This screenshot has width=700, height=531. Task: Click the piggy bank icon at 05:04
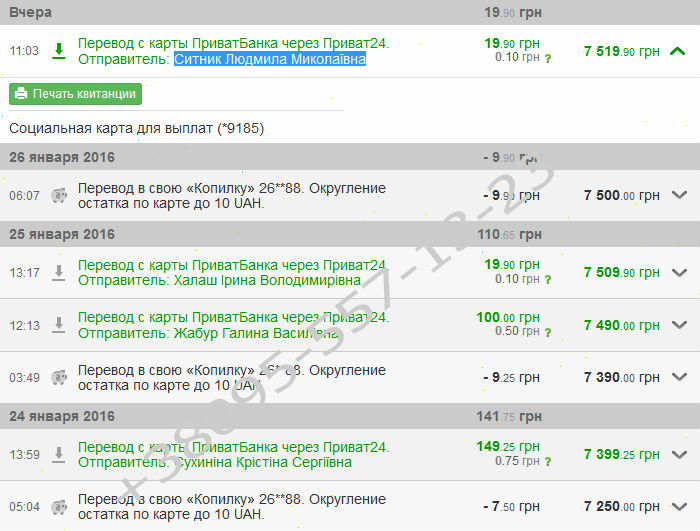(58, 507)
